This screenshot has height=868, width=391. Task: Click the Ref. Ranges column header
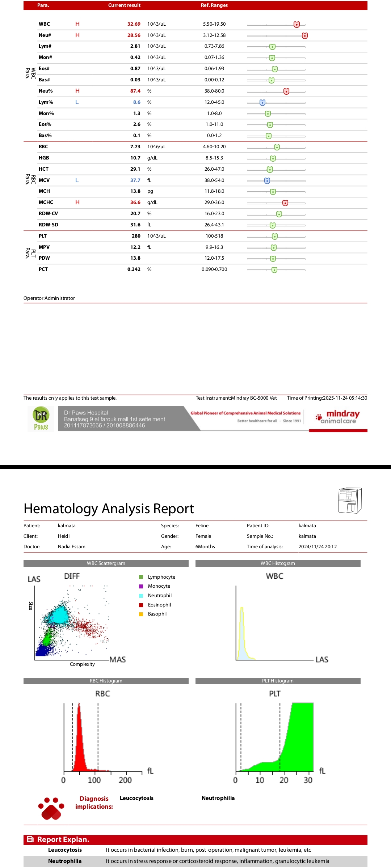tap(214, 5)
